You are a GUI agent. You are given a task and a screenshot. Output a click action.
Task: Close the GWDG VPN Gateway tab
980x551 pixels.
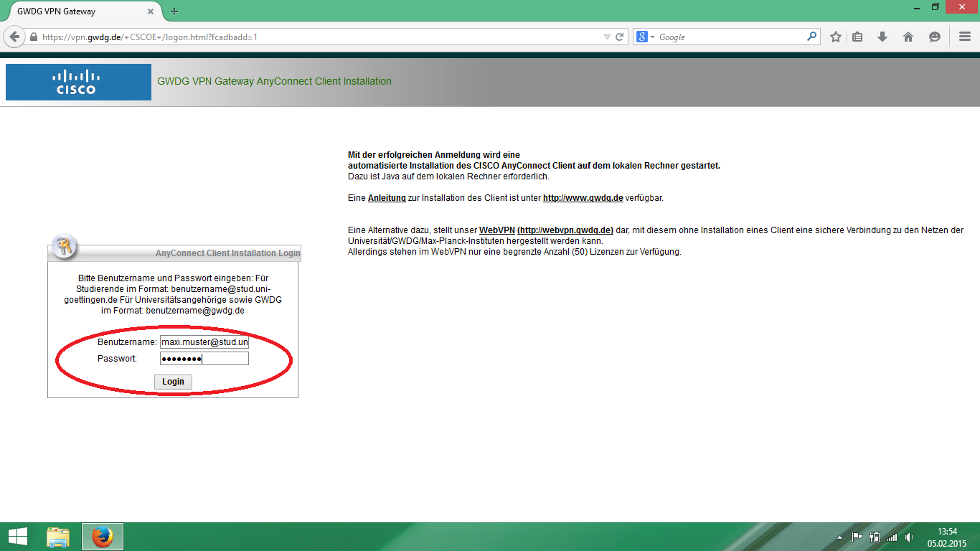pyautogui.click(x=150, y=11)
